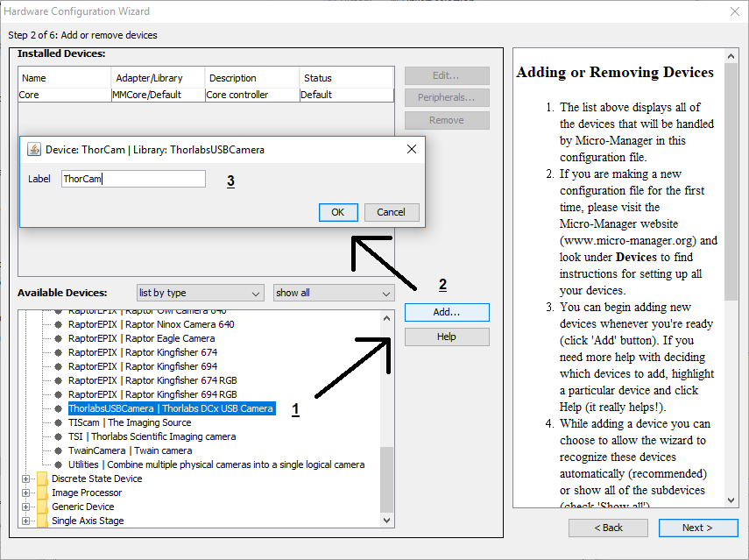Go to the Next wizard step
Image resolution: width=749 pixels, height=560 pixels.
[697, 528]
